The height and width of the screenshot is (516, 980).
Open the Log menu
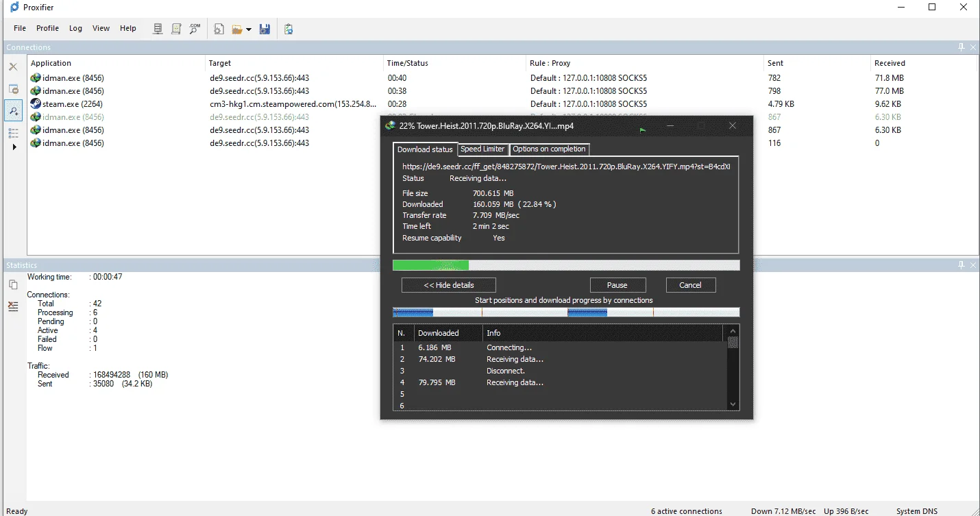(75, 28)
